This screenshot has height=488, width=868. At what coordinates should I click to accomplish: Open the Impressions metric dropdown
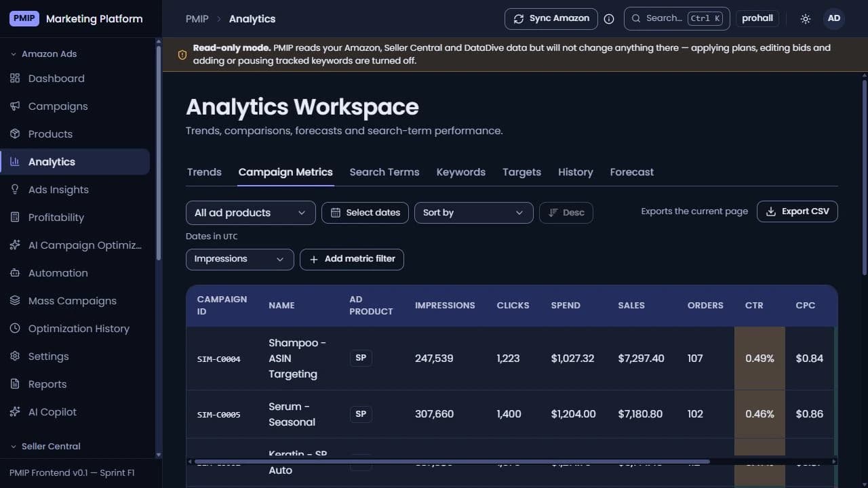pyautogui.click(x=239, y=259)
